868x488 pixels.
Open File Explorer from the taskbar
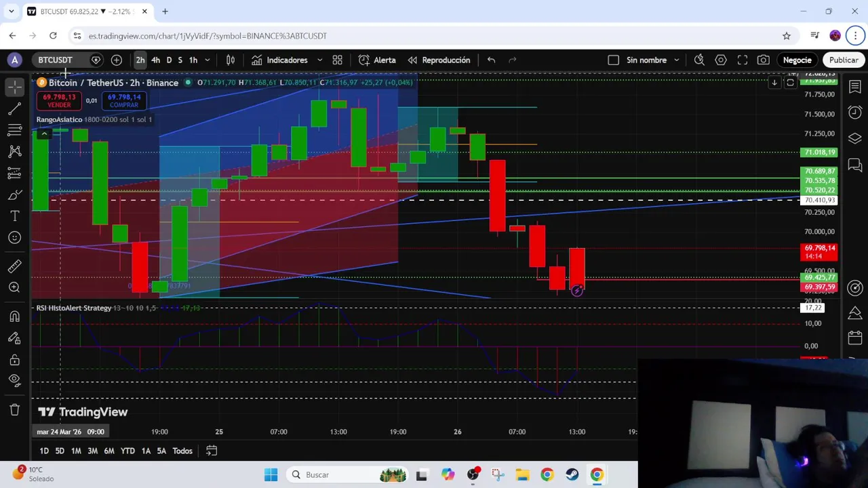pyautogui.click(x=522, y=475)
